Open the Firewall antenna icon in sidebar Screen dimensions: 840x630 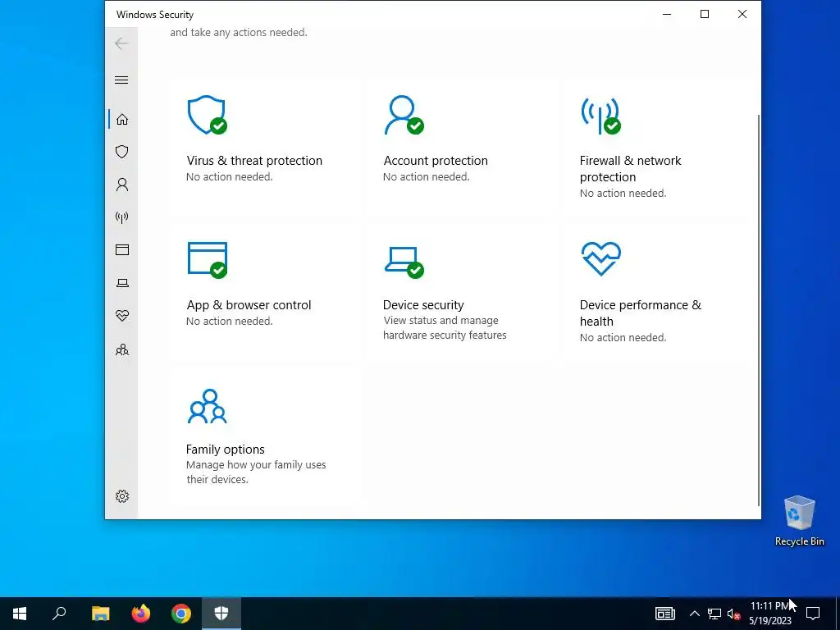(x=122, y=217)
